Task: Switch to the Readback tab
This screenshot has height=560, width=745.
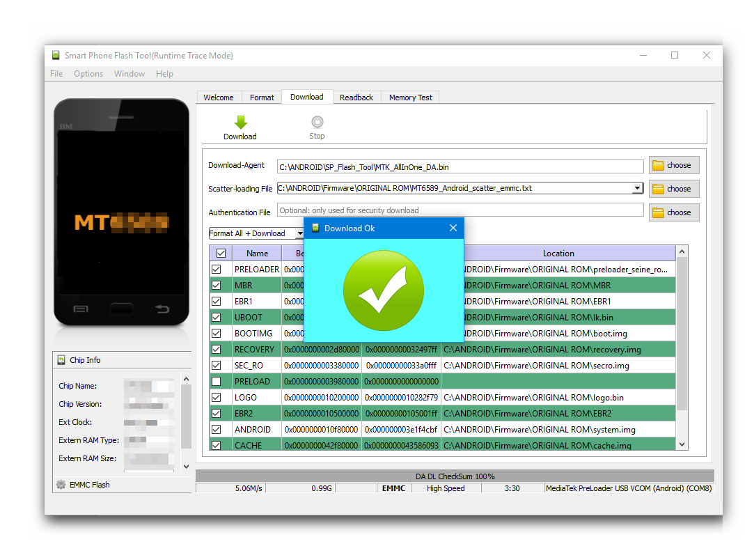Action: (356, 97)
